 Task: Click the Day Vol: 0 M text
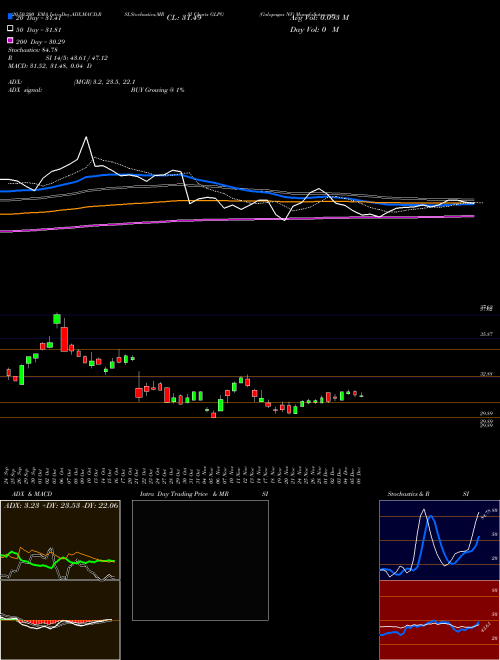(x=314, y=30)
